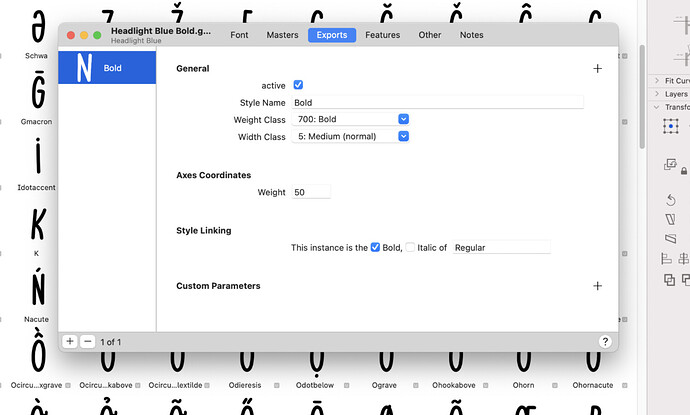
Task: Click the Weight axis coordinate field
Action: pos(310,192)
